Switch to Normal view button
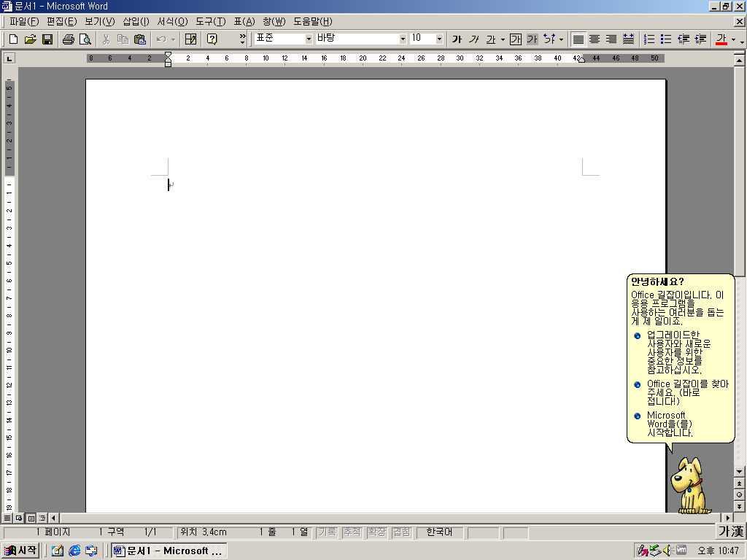 pyautogui.click(x=7, y=518)
